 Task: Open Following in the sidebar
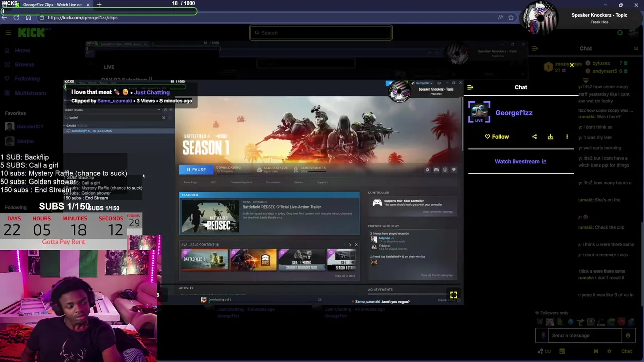tap(27, 78)
